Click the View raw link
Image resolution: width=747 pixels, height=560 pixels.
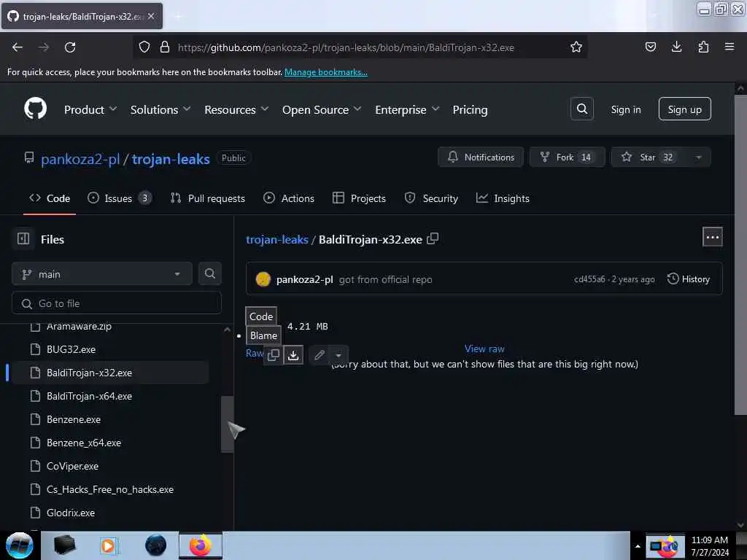point(484,349)
